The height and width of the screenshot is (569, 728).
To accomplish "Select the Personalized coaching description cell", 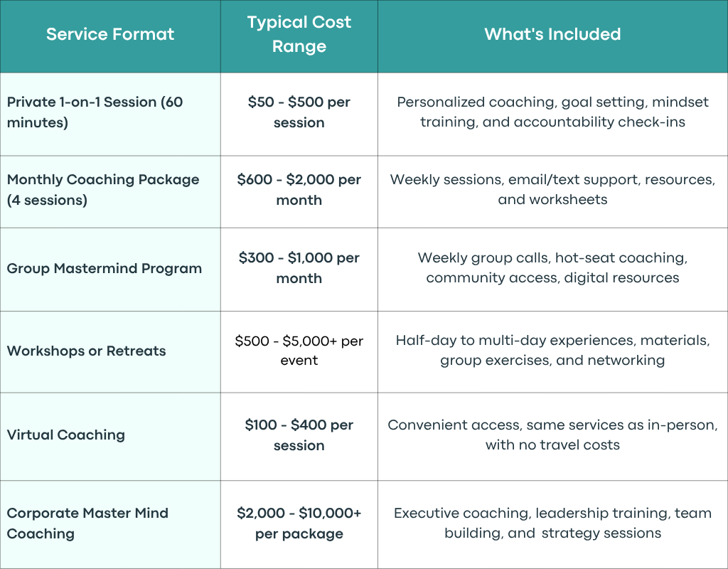I will (552, 115).
